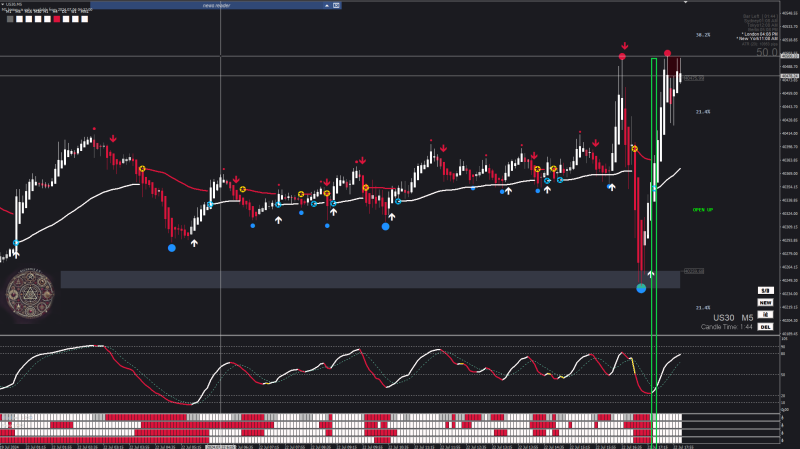This screenshot has height=449, width=800.
Task: Click the large 50.0 readout
Action: pyautogui.click(x=766, y=53)
